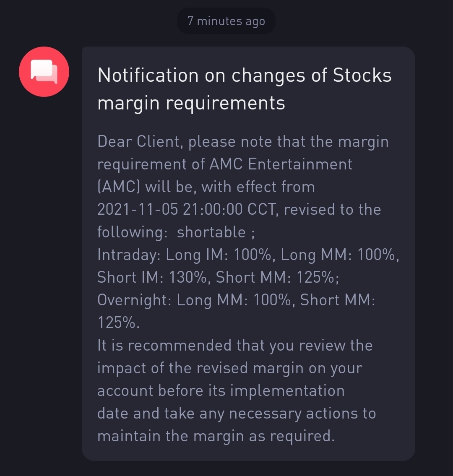Tap 'maintain the margin as required' line

pos(216,436)
